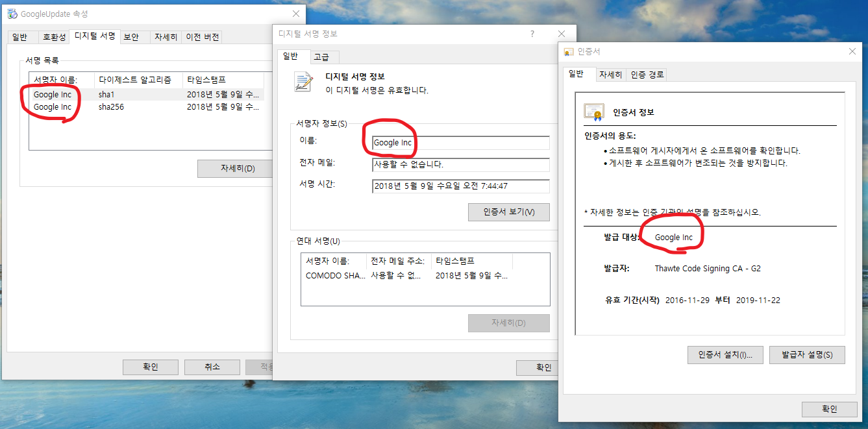Open the 보안 tab in properties window

click(x=132, y=37)
